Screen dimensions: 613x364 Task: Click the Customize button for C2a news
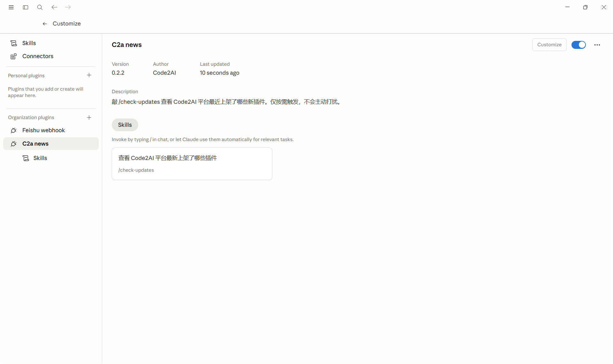[x=549, y=45]
